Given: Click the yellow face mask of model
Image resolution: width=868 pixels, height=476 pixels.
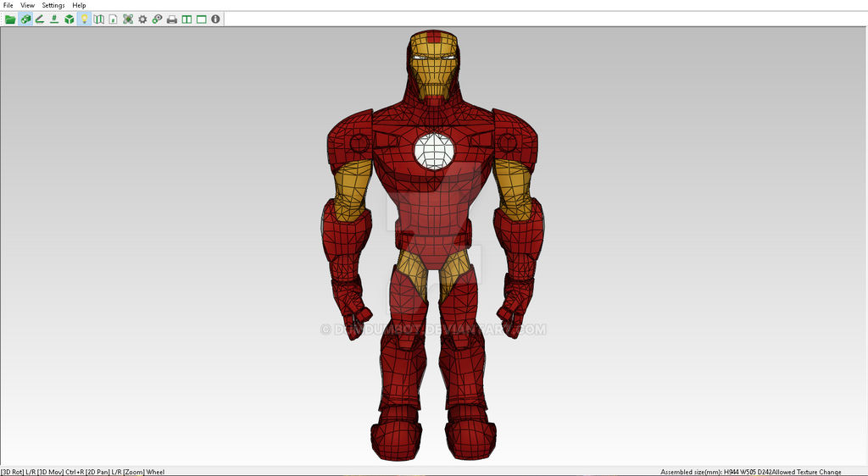Looking at the screenshot, I should point(435,66).
